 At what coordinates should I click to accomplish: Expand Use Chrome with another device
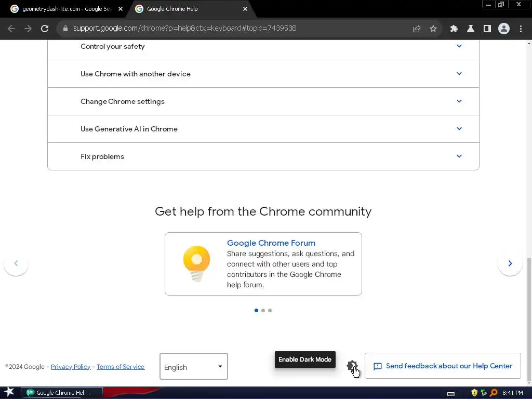pos(263,74)
